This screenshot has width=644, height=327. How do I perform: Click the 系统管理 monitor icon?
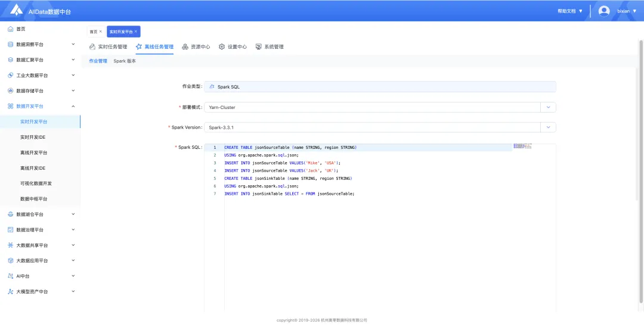[259, 47]
